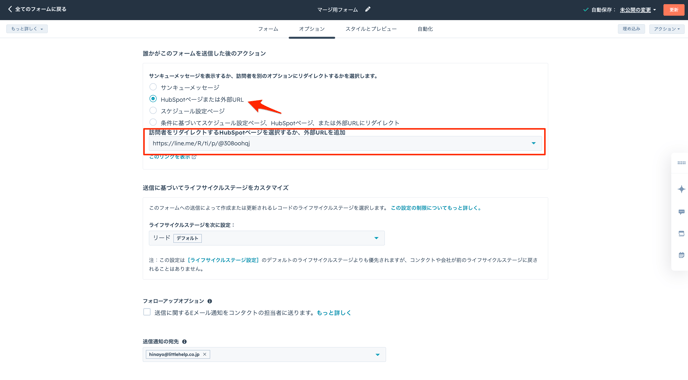Image resolution: width=688 pixels, height=380 pixels.
Task: Switch to スタイルとプレビュー tab
Action: tap(371, 29)
